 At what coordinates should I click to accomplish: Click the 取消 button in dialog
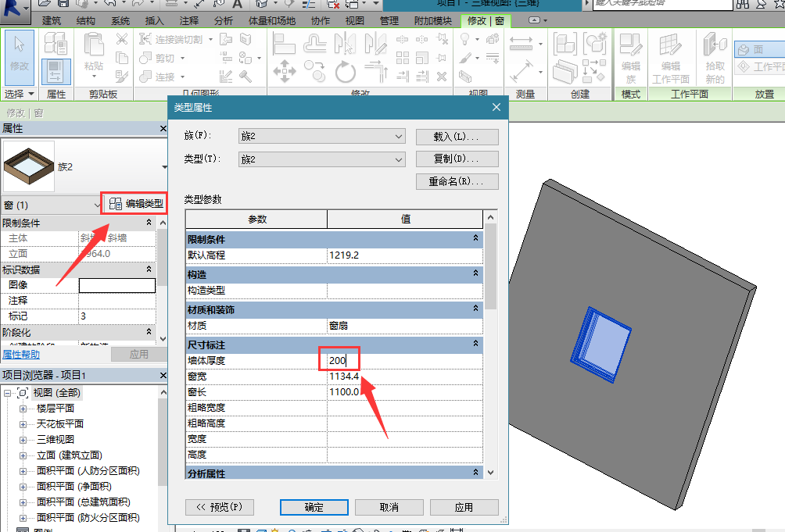coord(389,507)
